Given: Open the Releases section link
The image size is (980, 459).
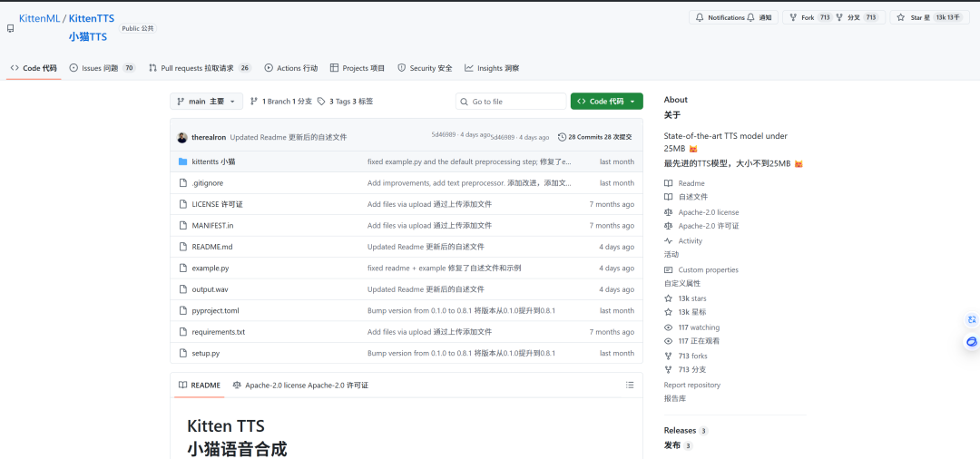Looking at the screenshot, I should tap(680, 430).
